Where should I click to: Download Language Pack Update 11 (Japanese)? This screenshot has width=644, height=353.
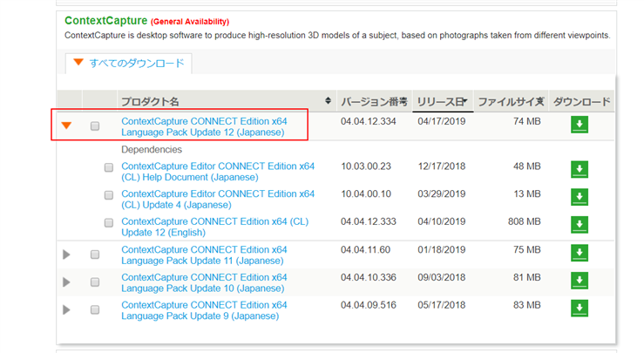pos(580,253)
